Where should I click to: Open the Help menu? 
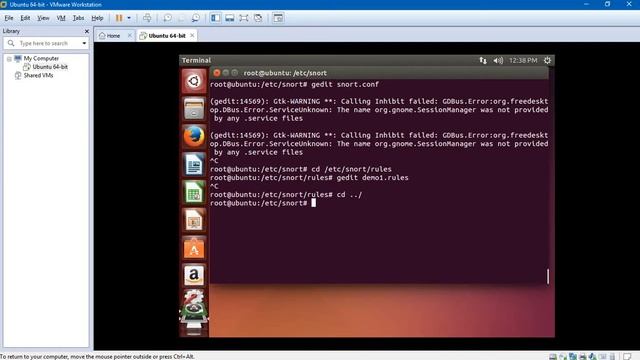[x=97, y=18]
